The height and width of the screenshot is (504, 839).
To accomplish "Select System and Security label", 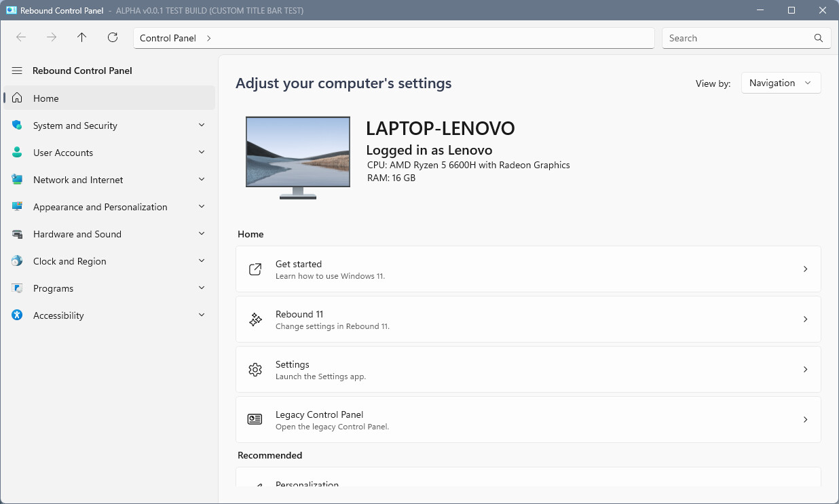I will coord(75,125).
